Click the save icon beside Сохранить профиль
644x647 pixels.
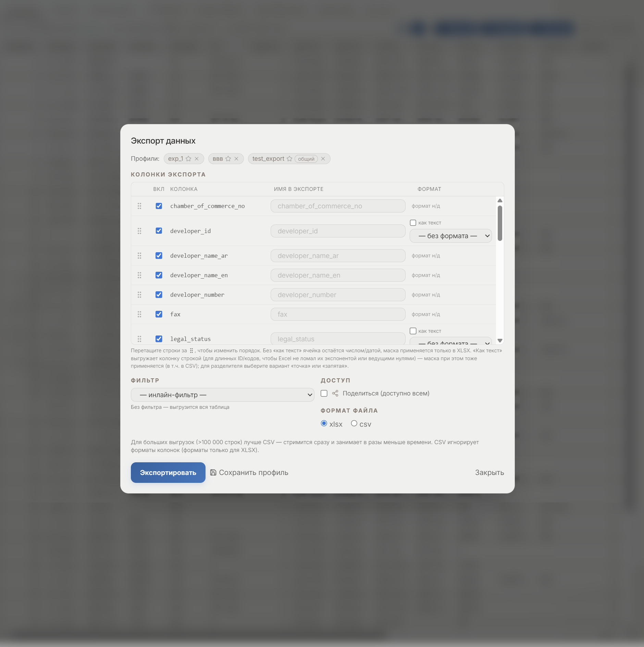point(213,473)
